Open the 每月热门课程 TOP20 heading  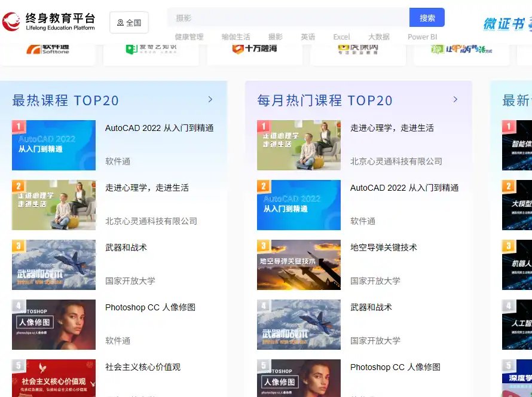[x=325, y=100]
